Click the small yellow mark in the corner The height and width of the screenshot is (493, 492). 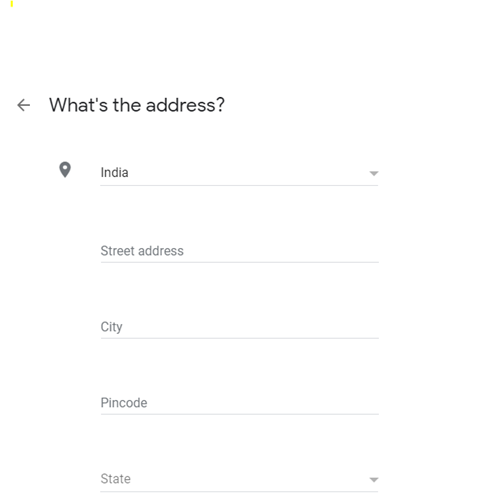[12, 4]
